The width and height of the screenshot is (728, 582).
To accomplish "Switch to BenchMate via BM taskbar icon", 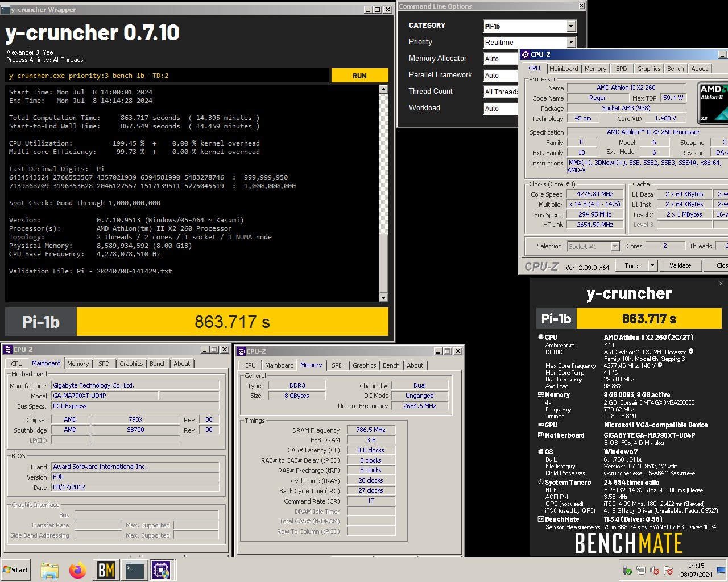I will [x=106, y=570].
